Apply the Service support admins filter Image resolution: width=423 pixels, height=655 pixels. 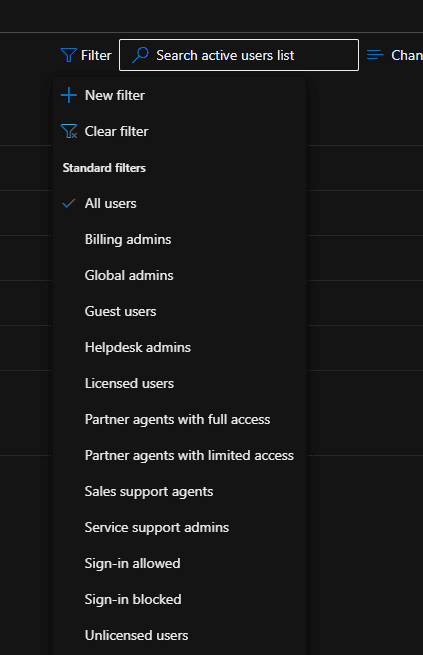(157, 527)
